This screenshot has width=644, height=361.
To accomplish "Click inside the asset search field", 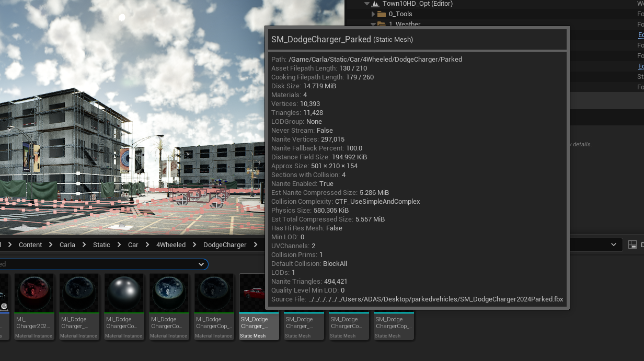I will pos(99,264).
